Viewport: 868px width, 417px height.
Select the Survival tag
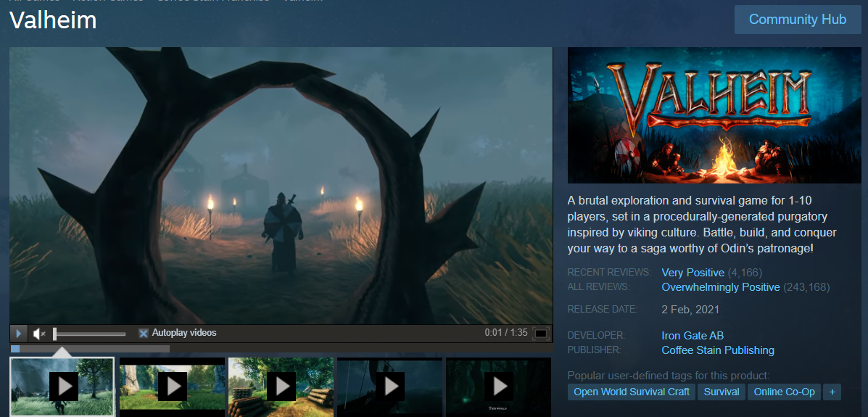pos(722,392)
